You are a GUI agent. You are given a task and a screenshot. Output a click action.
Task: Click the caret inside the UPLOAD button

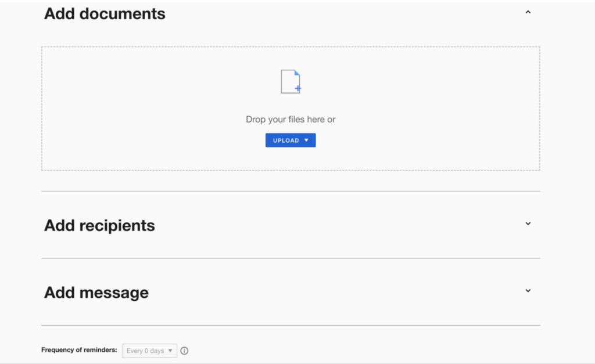(x=306, y=140)
